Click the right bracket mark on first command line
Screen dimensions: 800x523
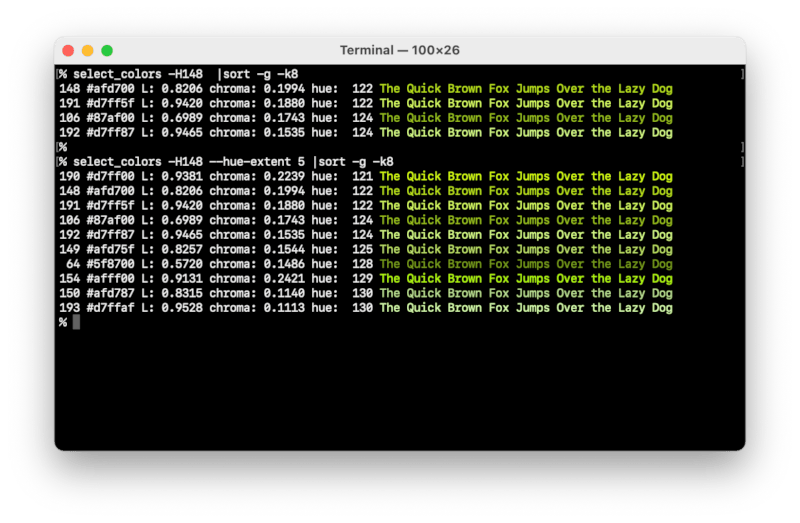[x=741, y=75]
